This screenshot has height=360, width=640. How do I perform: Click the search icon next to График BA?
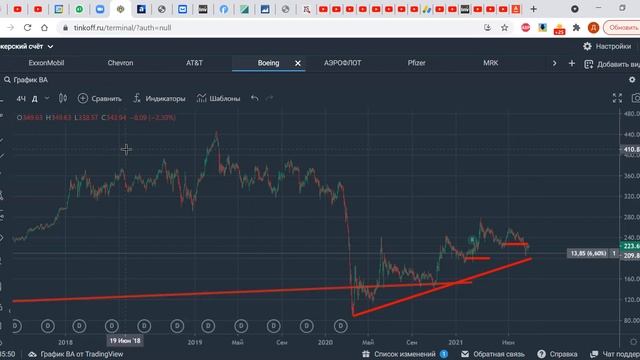(7, 80)
